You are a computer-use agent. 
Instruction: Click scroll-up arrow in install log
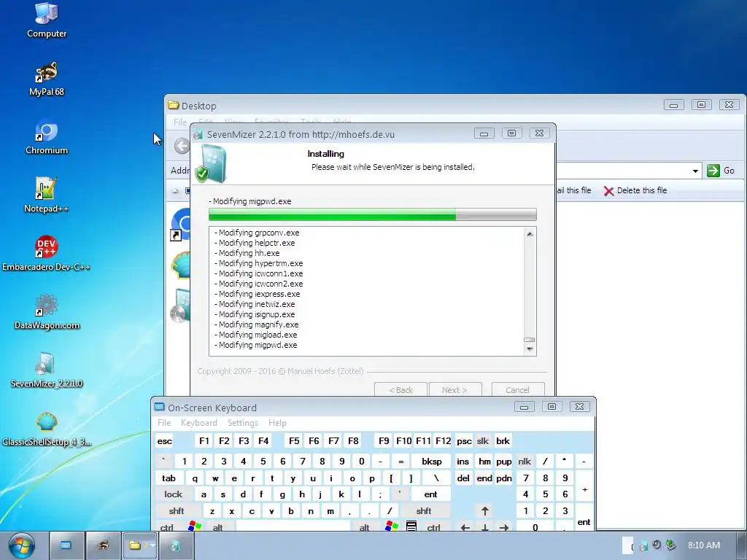pos(530,234)
